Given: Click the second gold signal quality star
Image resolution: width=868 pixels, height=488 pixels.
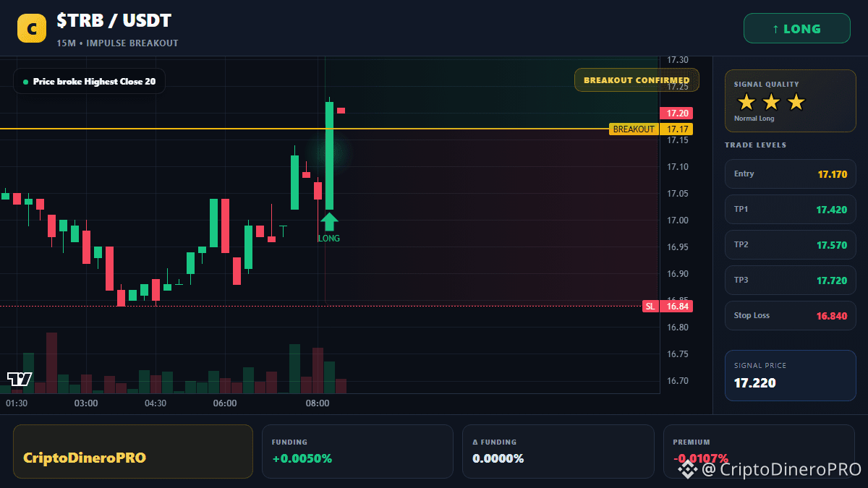Looking at the screenshot, I should tap(771, 102).
